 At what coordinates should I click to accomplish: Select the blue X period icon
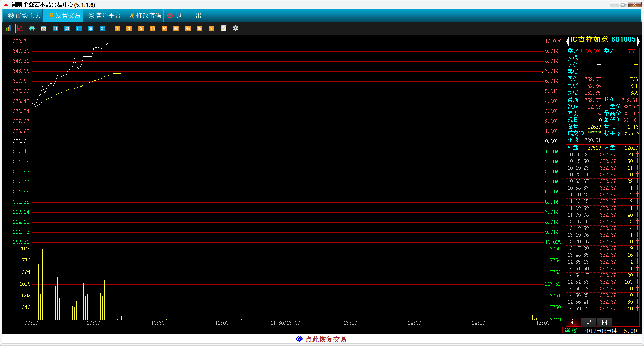point(102,28)
